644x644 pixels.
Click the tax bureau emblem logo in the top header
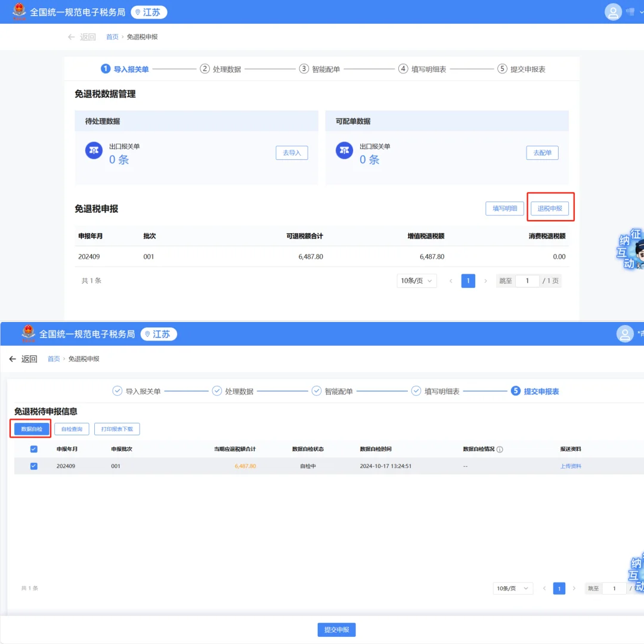[19, 11]
